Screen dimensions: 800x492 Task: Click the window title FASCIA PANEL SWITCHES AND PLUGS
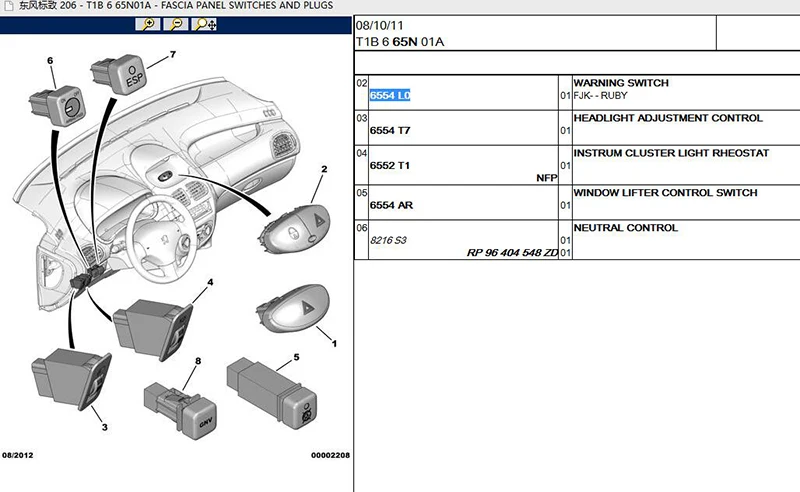pyautogui.click(x=247, y=6)
